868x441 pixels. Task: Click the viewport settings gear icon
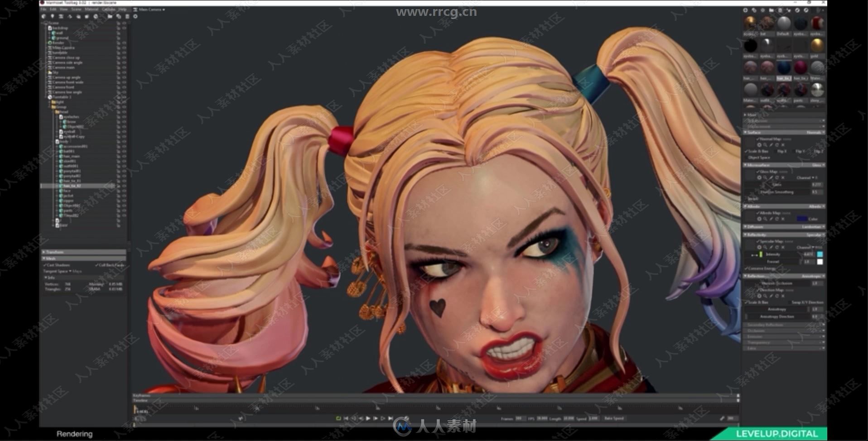click(135, 16)
